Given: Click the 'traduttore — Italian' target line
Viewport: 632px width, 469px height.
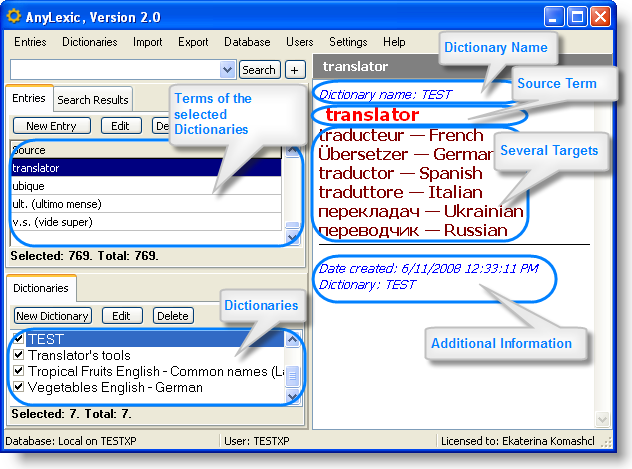Looking at the screenshot, I should (400, 192).
